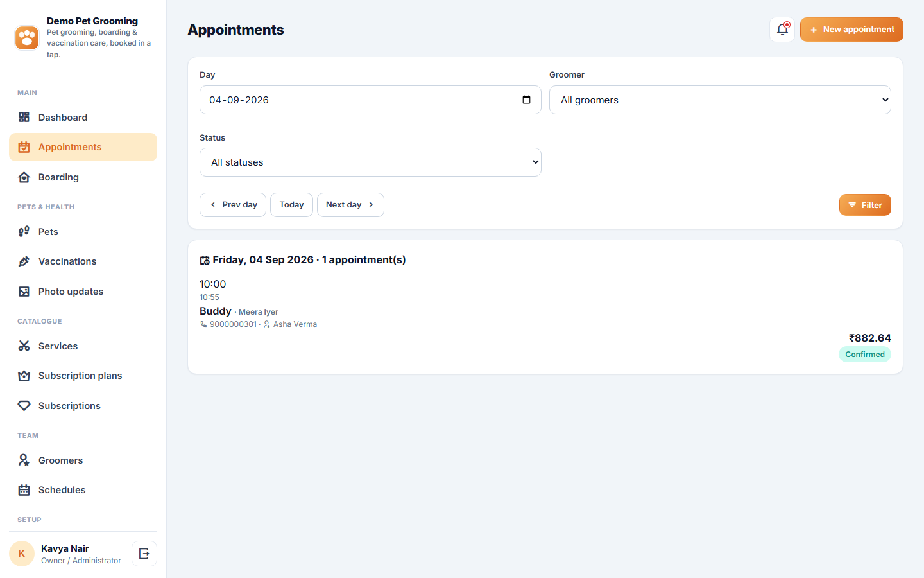The height and width of the screenshot is (578, 924).
Task: Click the ₹882.64 amount
Action: click(869, 338)
